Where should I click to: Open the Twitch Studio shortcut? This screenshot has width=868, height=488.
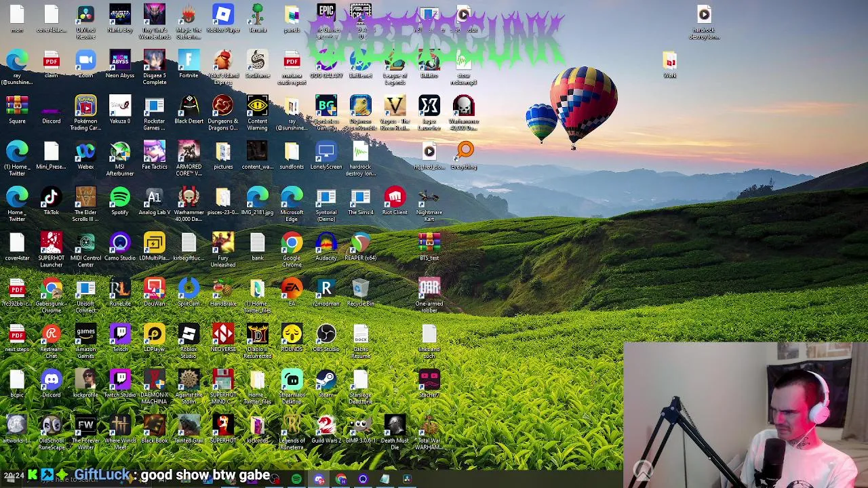point(120,383)
